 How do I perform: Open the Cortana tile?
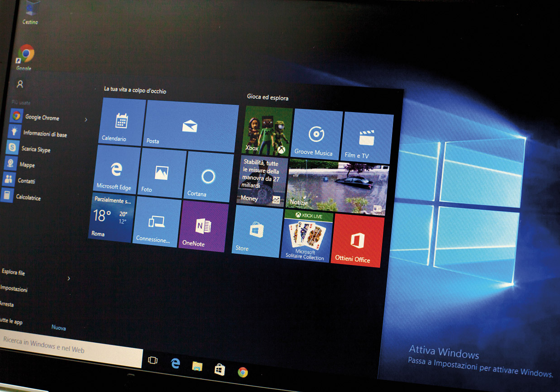point(209,177)
